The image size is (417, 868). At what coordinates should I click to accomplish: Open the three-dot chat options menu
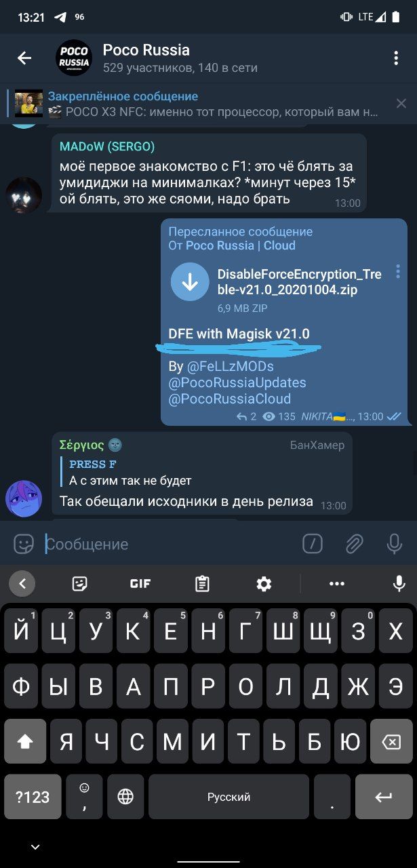coord(396,58)
